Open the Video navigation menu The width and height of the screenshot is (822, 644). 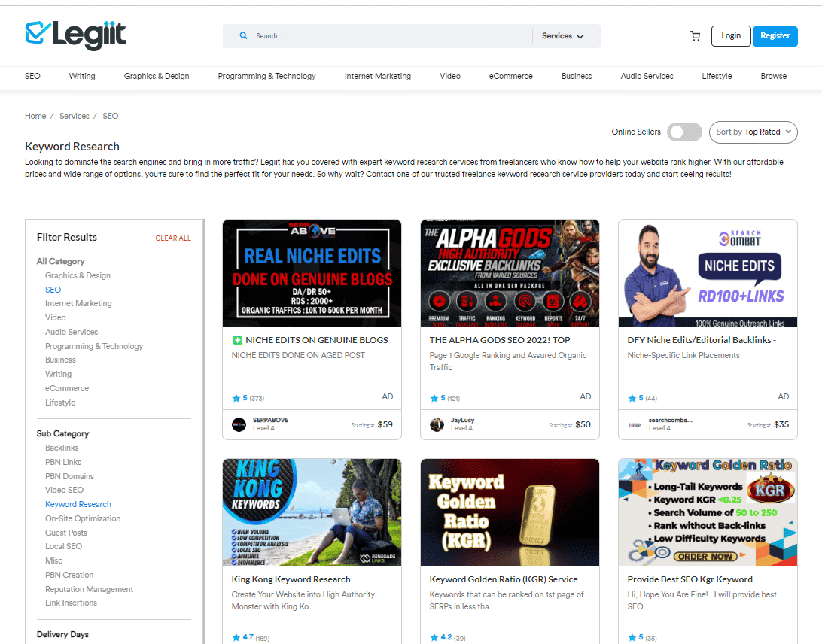450,76
